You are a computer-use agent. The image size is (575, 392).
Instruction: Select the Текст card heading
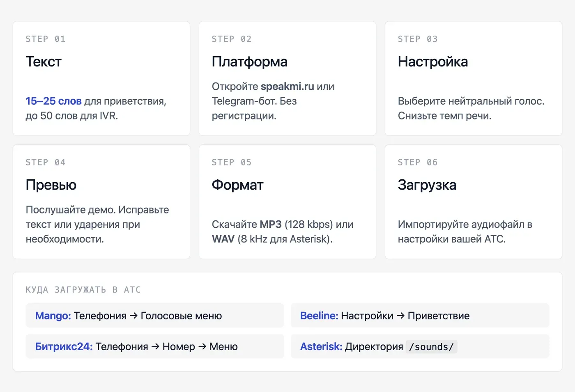(x=44, y=62)
